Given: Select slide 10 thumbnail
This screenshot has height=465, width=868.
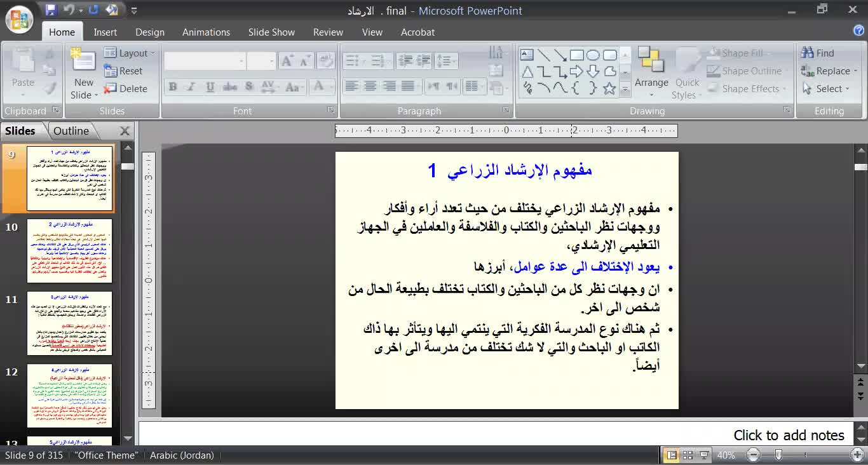Looking at the screenshot, I should click(70, 250).
